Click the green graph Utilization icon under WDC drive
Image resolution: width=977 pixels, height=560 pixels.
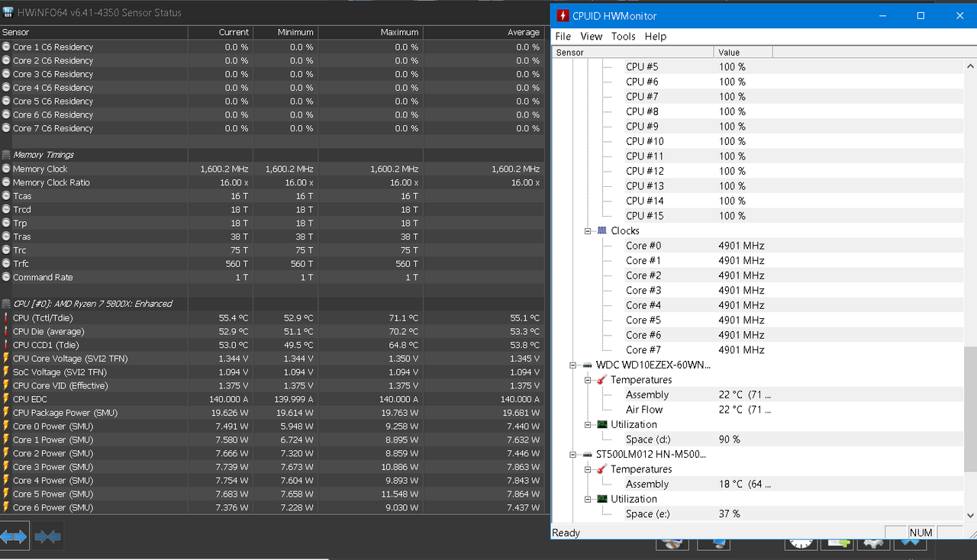click(601, 424)
